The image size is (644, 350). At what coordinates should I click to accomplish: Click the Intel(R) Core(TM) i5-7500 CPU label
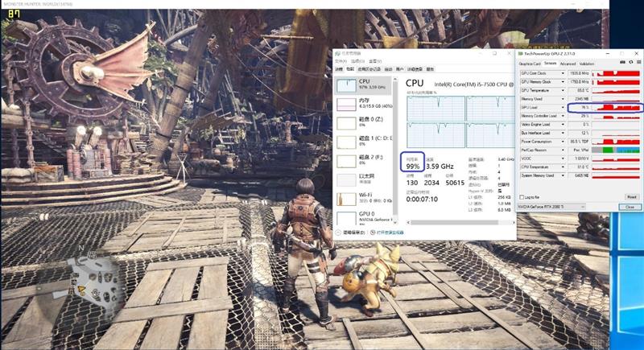474,84
